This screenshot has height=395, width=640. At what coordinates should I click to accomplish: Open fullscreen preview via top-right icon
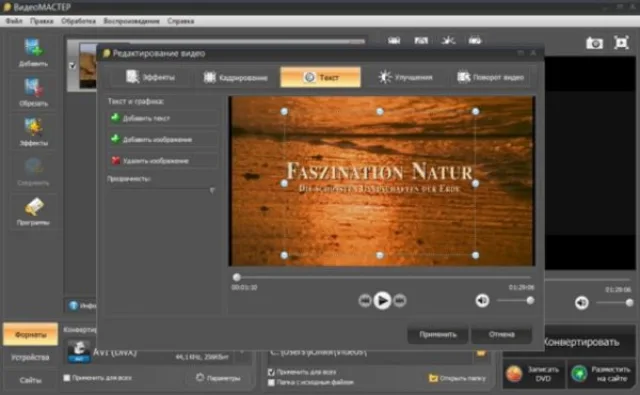[621, 42]
